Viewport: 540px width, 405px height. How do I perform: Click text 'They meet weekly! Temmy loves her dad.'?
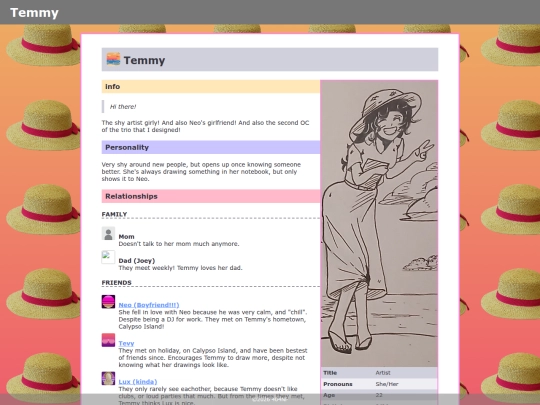point(180,268)
